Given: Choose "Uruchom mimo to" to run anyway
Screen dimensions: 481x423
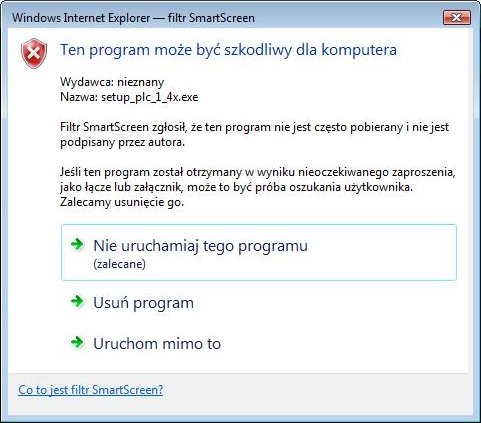Looking at the screenshot, I should (x=157, y=344).
